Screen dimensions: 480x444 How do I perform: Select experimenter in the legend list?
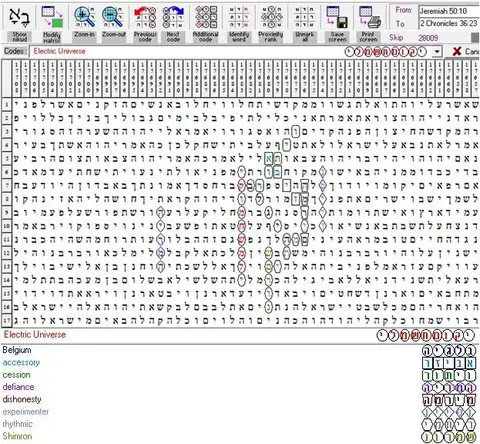pyautogui.click(x=26, y=412)
